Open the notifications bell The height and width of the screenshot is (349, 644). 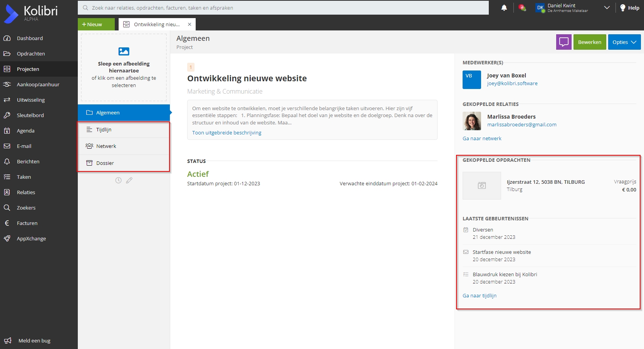[x=504, y=8]
